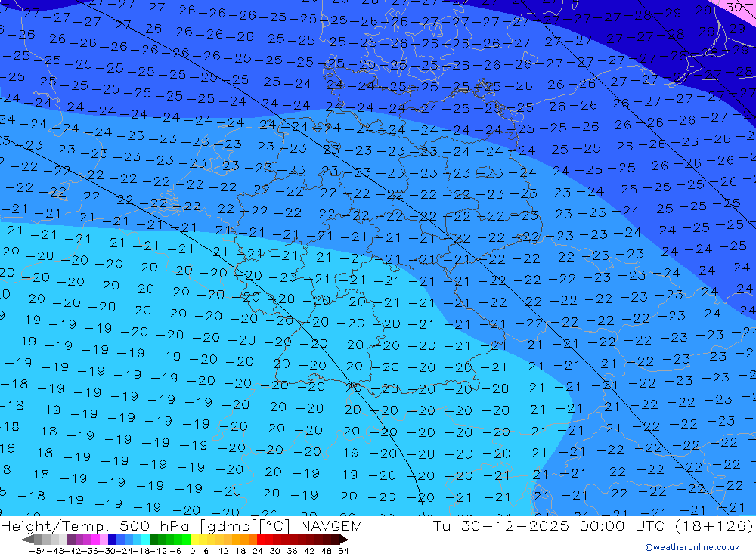Viewport: 756px width, 554px height.
Task: Click the yellow legend swatch above 0
Action: [195, 539]
